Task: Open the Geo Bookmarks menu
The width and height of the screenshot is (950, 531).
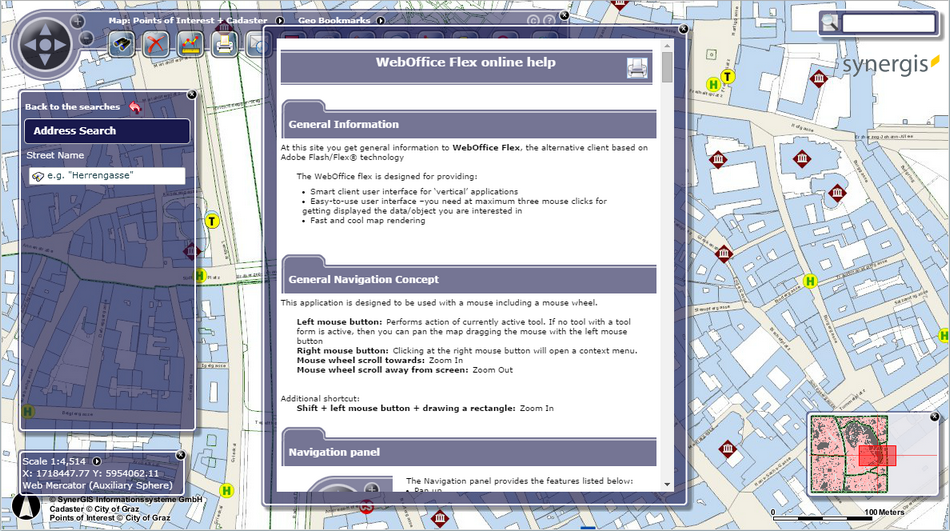Action: (x=334, y=21)
